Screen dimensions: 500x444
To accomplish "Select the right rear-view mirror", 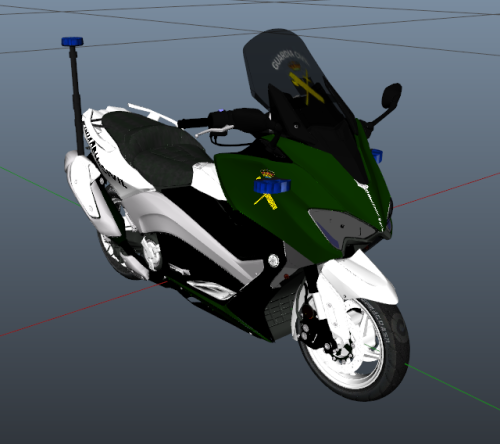I will pos(391,96).
